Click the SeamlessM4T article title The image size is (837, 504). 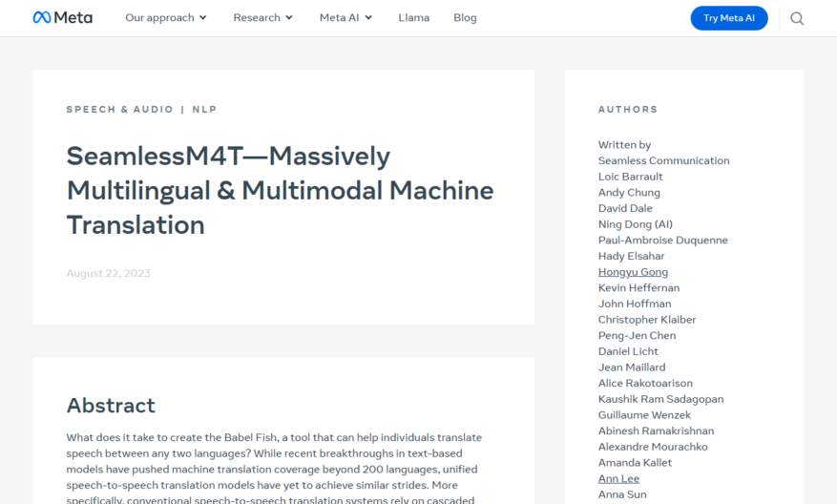tap(280, 190)
